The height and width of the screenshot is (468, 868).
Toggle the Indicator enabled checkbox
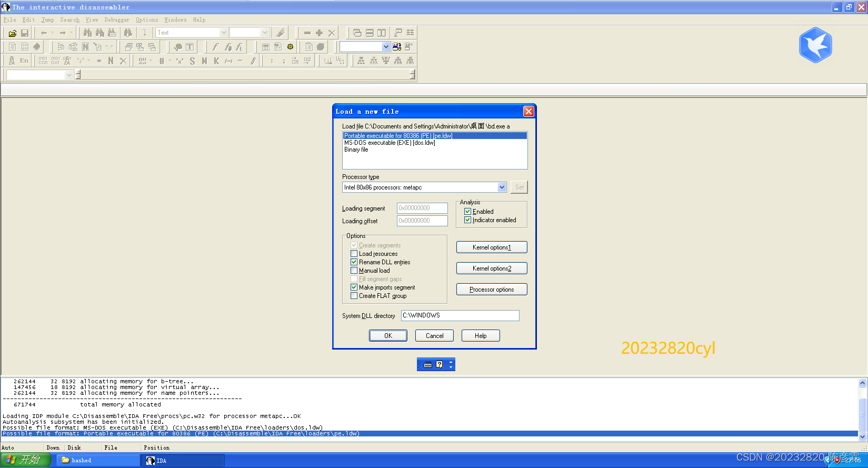tap(467, 220)
